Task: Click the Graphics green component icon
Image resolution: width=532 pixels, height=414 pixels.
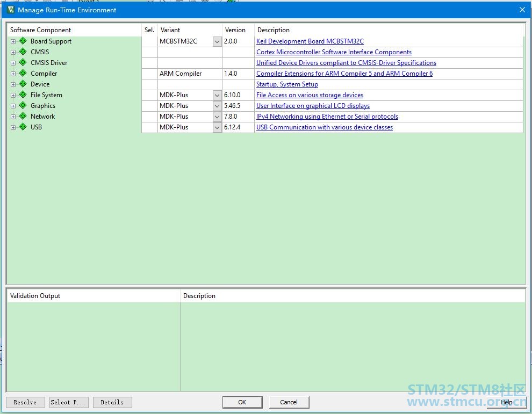Action: pyautogui.click(x=23, y=105)
